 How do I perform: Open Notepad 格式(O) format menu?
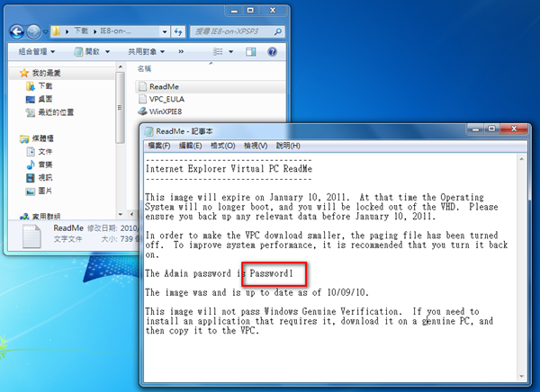(x=223, y=146)
